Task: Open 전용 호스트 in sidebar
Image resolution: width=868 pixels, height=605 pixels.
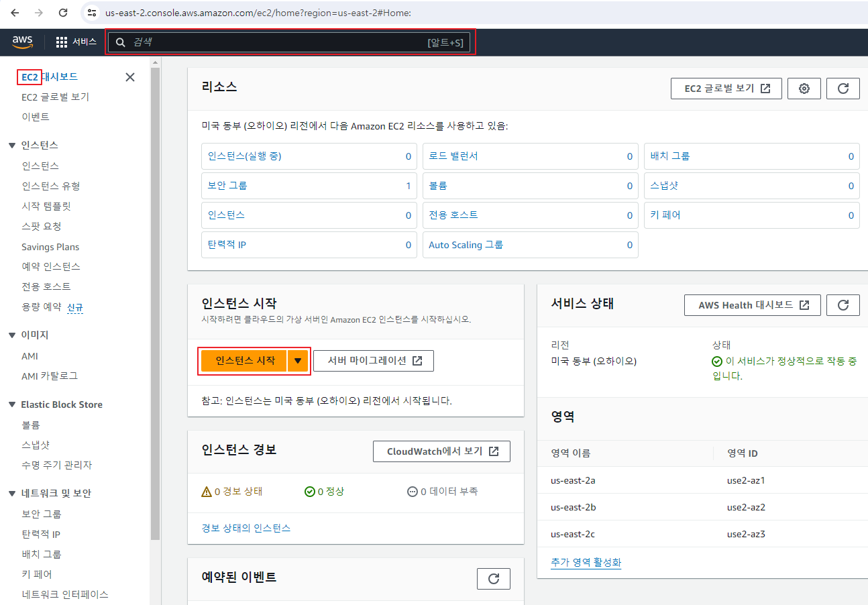Action: click(46, 286)
